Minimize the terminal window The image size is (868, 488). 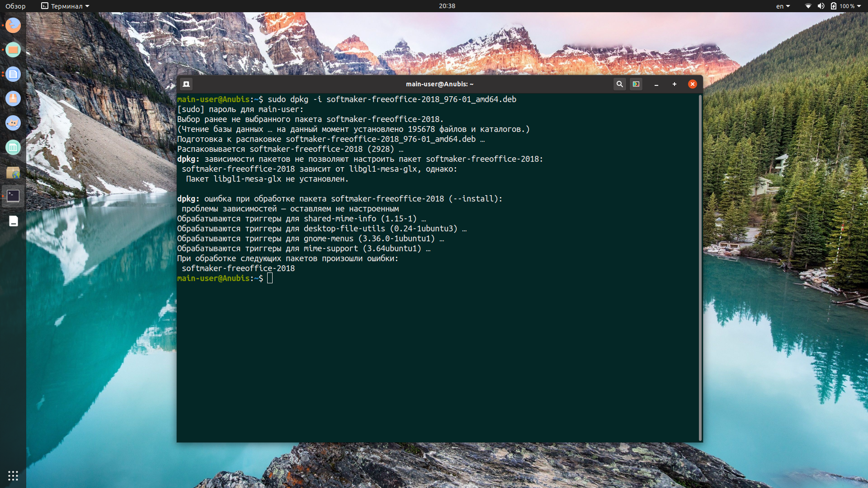coord(656,84)
